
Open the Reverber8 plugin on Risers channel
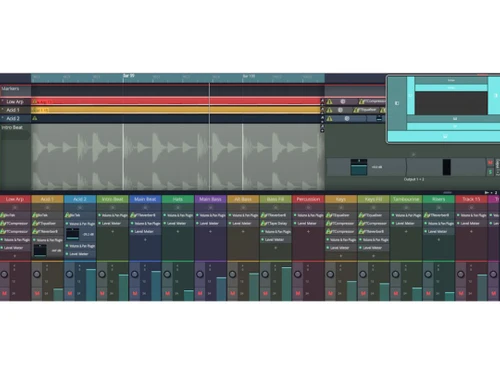click(439, 215)
